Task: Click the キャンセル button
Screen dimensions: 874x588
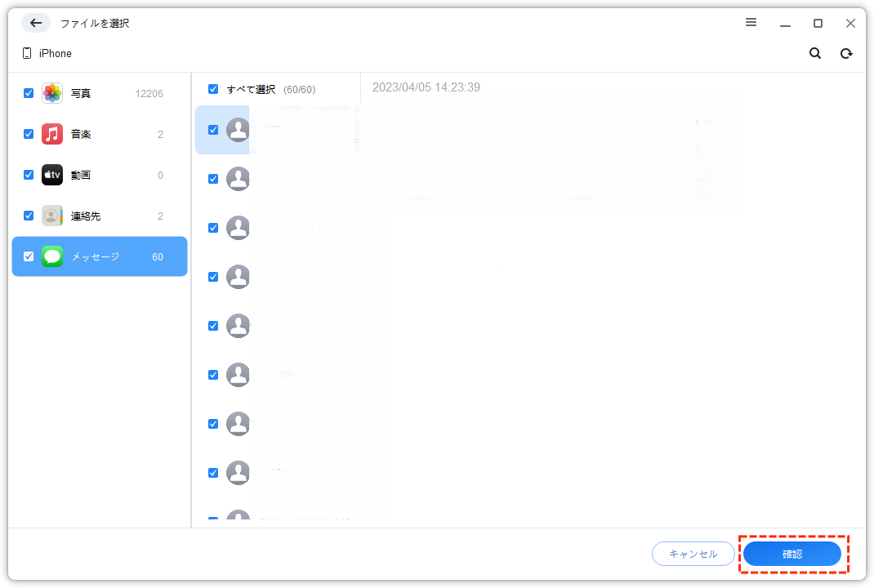Action: pyautogui.click(x=693, y=554)
